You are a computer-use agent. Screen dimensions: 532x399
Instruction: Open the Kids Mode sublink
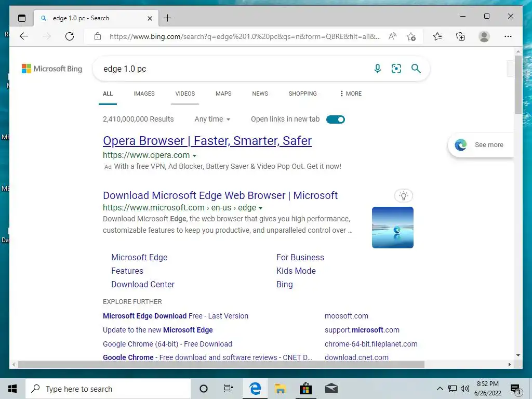coord(296,271)
